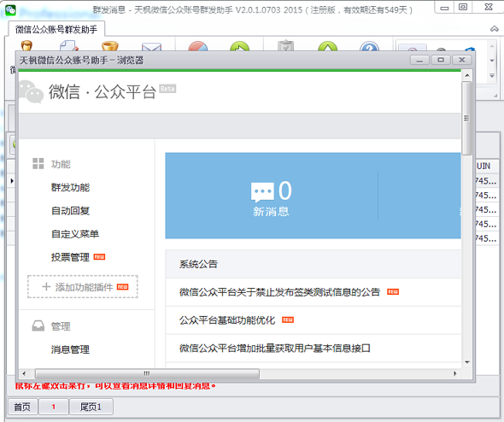
Task: Click the green curved-arrow toolbar icon
Action: click(239, 47)
